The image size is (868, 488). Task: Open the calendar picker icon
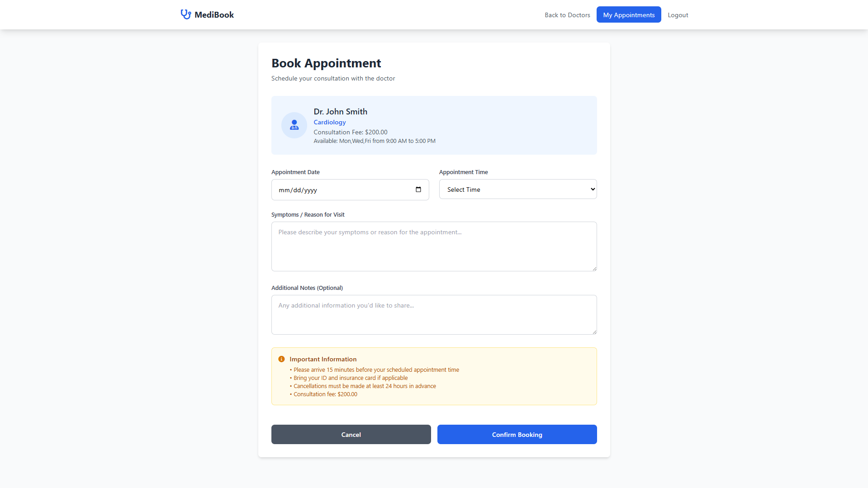tap(418, 190)
